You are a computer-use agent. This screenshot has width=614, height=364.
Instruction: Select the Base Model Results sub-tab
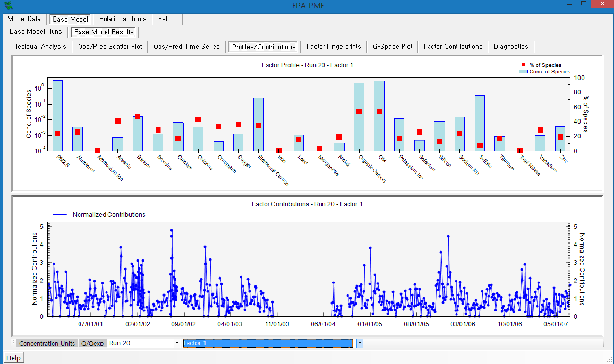(x=104, y=32)
